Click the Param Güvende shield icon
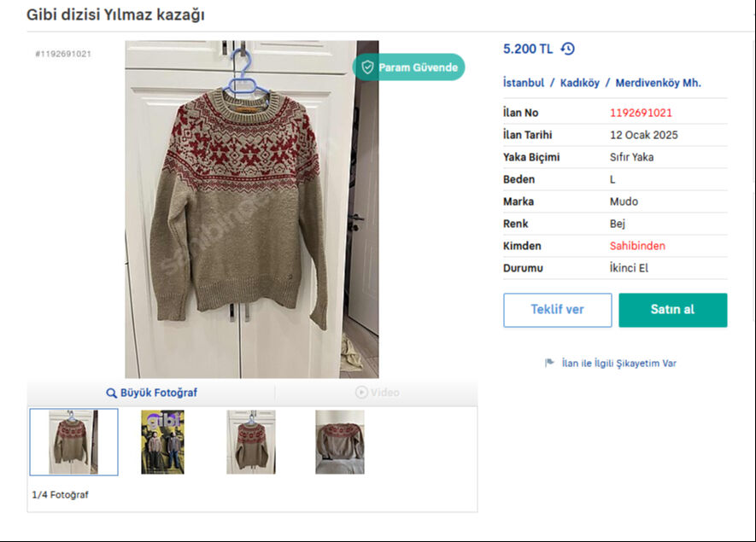The height and width of the screenshot is (542, 756). coord(367,67)
